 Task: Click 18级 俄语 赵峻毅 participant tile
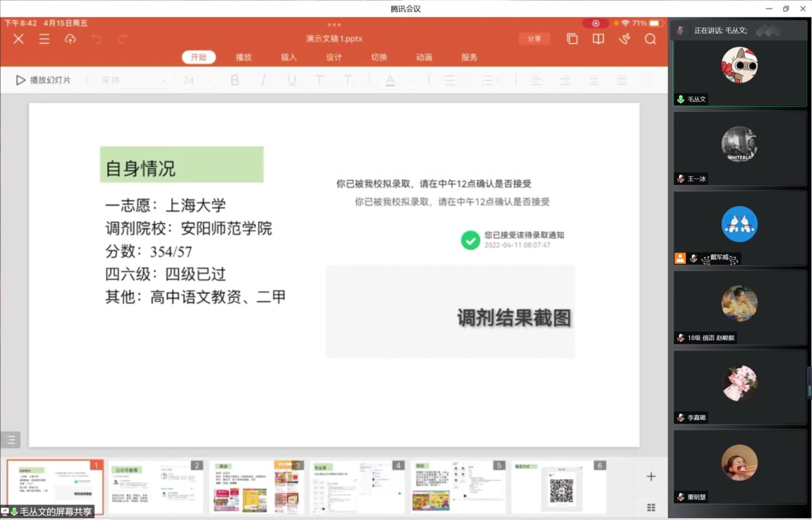click(740, 307)
